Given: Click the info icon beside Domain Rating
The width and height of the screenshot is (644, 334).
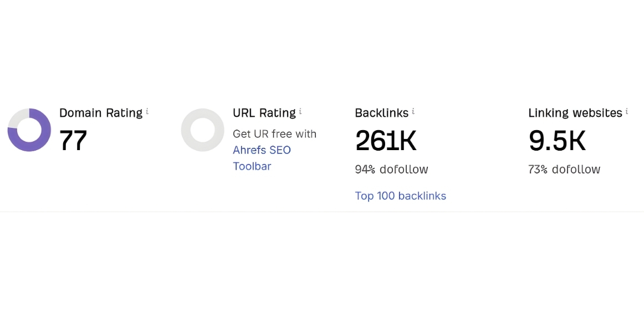Looking at the screenshot, I should click(147, 112).
